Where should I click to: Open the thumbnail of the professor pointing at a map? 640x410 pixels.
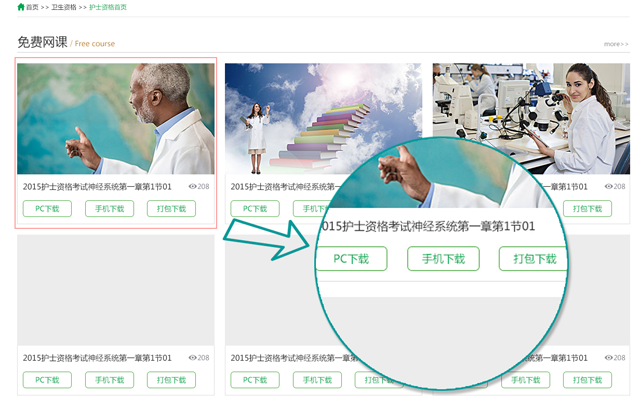[116, 119]
